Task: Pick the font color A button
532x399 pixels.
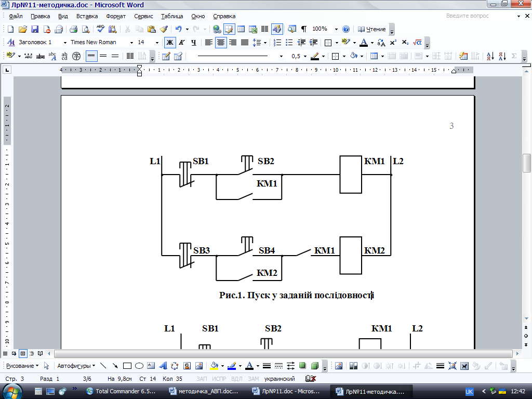Action: click(x=364, y=43)
